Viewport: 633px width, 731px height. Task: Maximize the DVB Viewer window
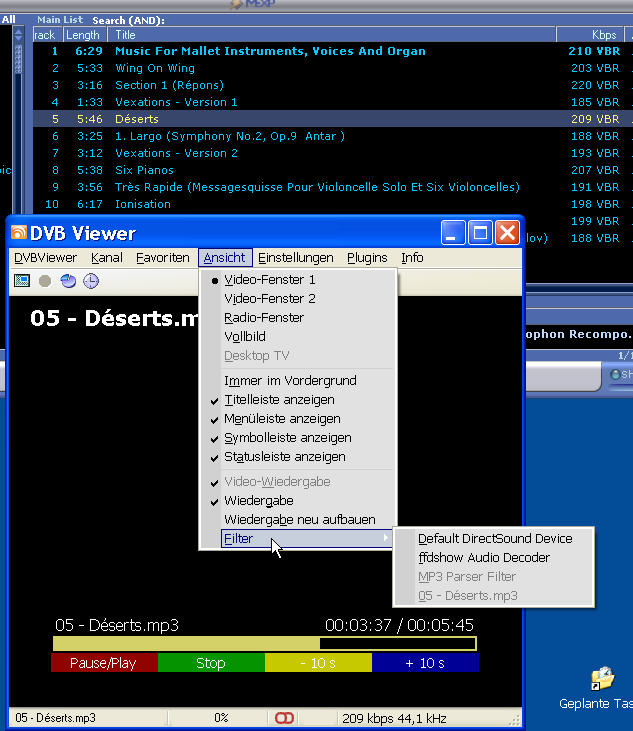coord(480,233)
